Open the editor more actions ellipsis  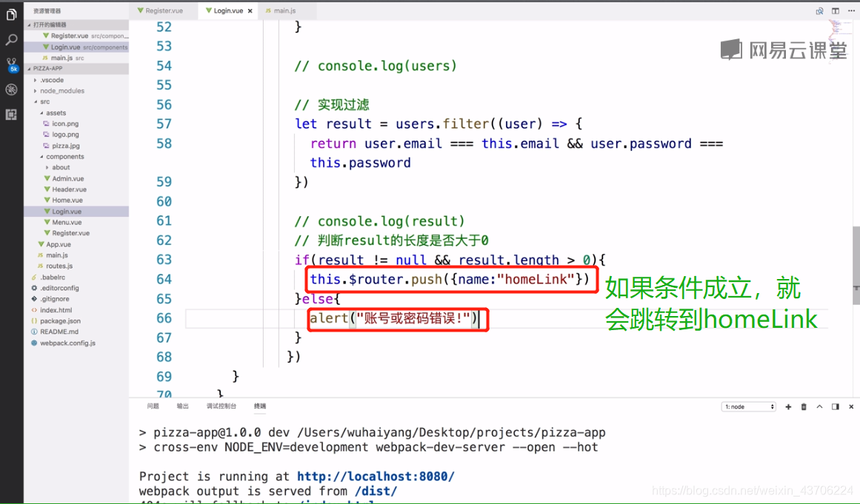coord(851,10)
